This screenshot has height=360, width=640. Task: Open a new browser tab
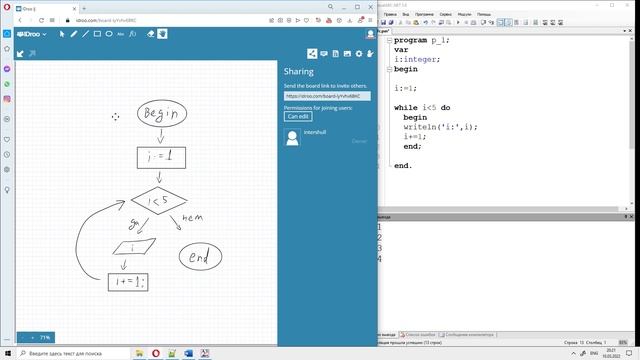pos(84,8)
